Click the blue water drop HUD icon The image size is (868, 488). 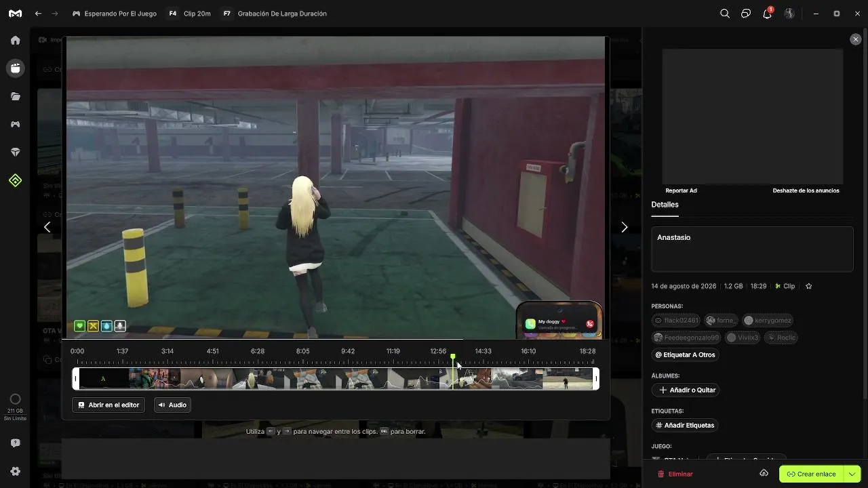click(106, 326)
